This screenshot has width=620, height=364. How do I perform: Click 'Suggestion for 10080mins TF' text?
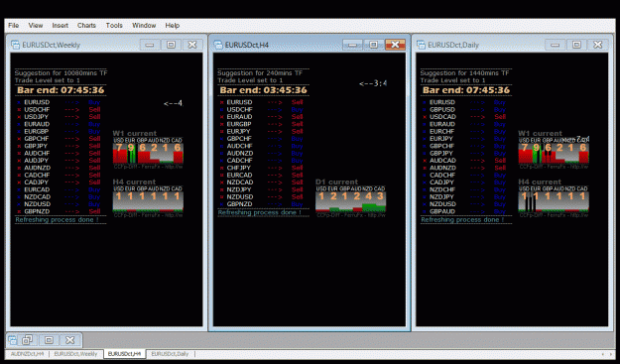[x=61, y=72]
